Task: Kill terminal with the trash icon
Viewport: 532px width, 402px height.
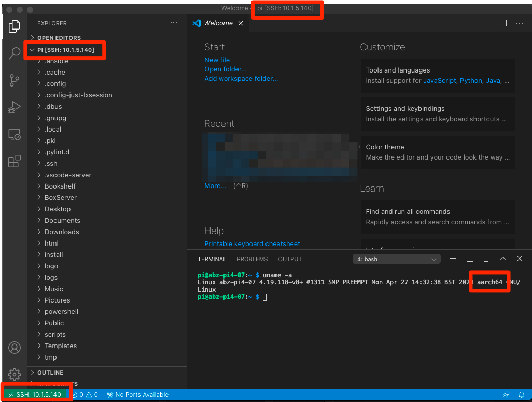Action: (486, 259)
